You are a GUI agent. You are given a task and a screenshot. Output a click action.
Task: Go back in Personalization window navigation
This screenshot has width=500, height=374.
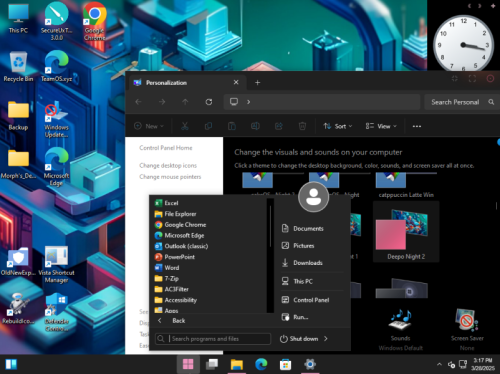pos(138,102)
